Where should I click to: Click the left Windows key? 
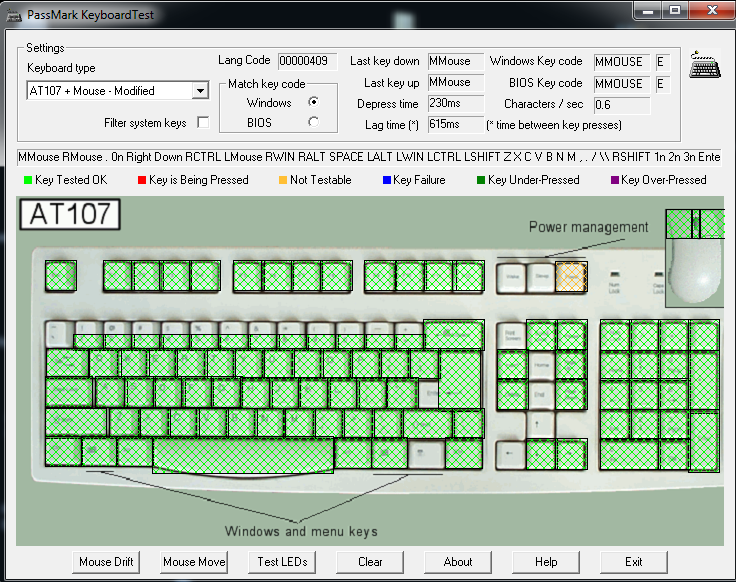point(99,452)
